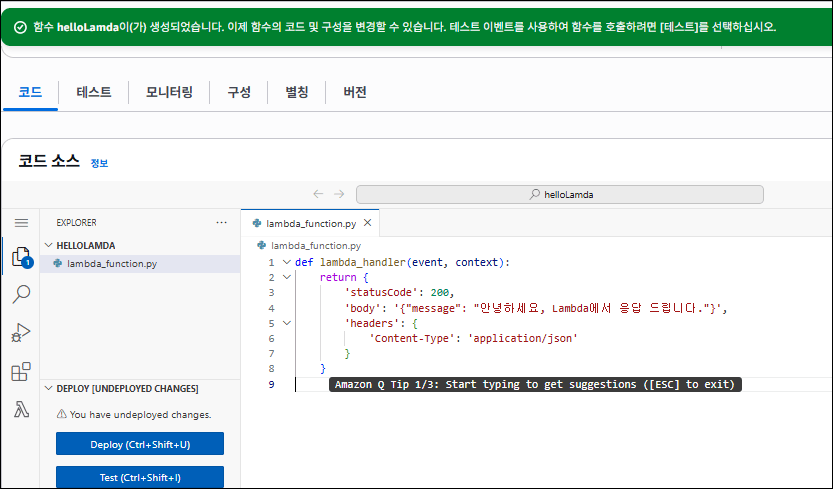Open the hamburger menu above activity bar
Viewport: 833px width, 489px height.
click(x=21, y=223)
